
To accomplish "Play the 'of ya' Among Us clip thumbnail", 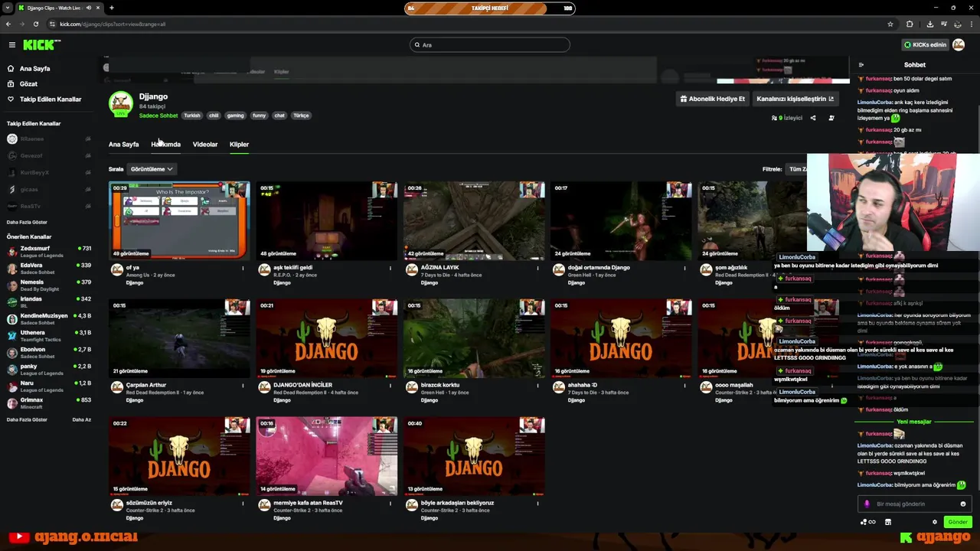I will click(179, 220).
